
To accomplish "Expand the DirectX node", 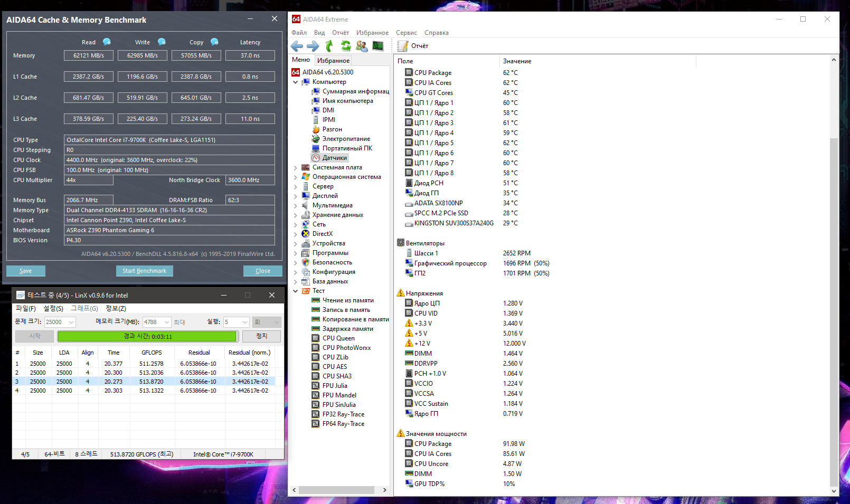I will (295, 234).
